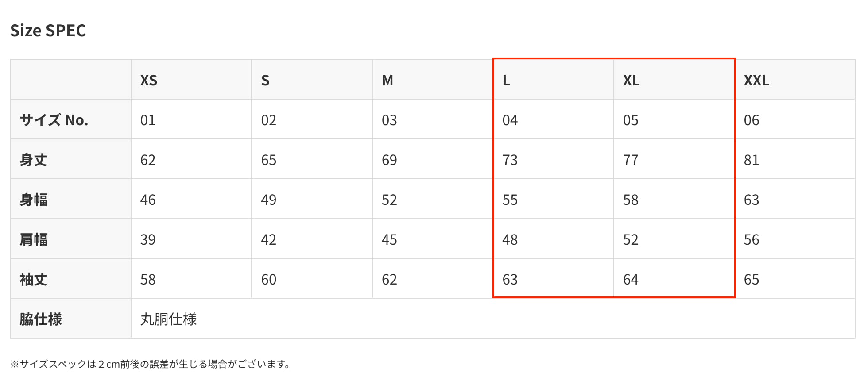The width and height of the screenshot is (868, 377).
Task: Select the M column header
Action: pos(387,80)
